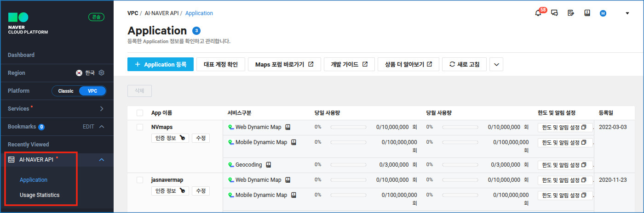Open 한도 및 알림 설정 for NVmaps Web Dynamic Map
644x213 pixels.
pyautogui.click(x=565, y=127)
